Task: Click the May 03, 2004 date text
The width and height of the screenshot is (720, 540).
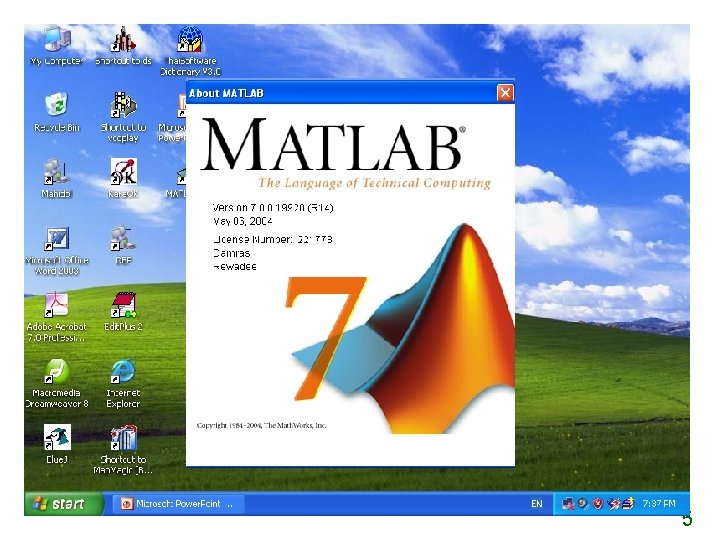Action: 242,221
